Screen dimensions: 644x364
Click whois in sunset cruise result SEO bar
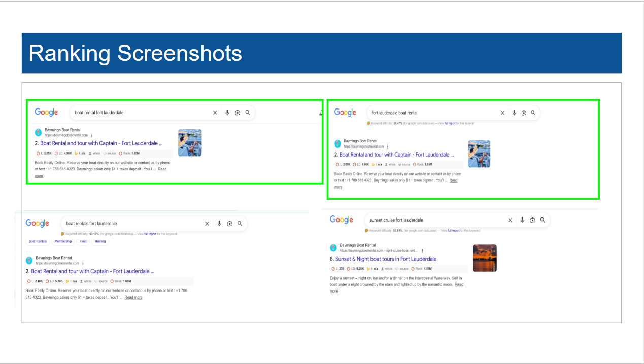pos(386,269)
